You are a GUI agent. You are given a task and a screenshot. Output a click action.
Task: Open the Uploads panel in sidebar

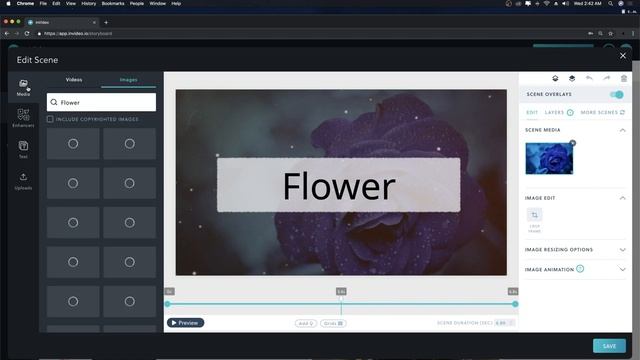[23, 181]
